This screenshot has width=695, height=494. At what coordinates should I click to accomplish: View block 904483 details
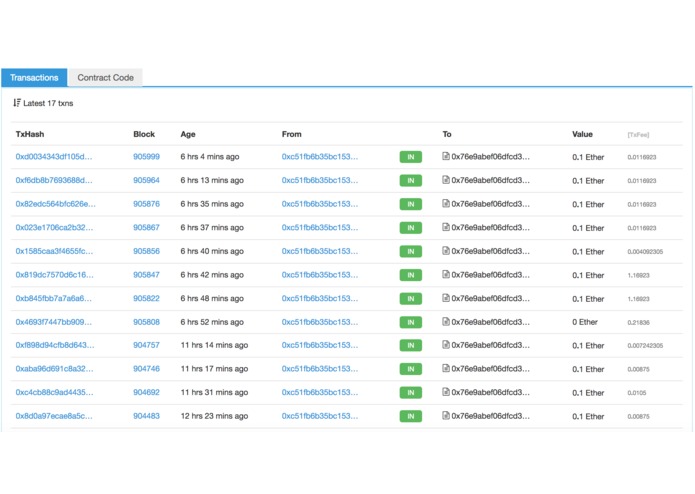click(146, 416)
